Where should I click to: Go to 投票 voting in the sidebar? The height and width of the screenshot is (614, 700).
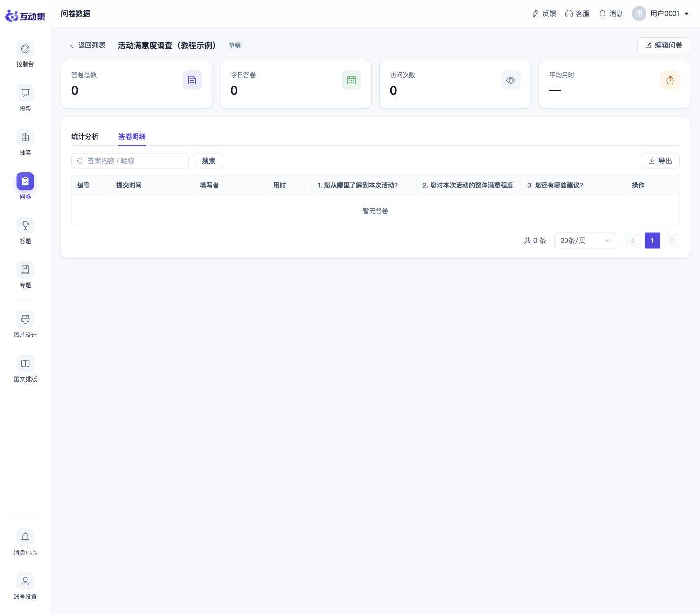coord(25,93)
